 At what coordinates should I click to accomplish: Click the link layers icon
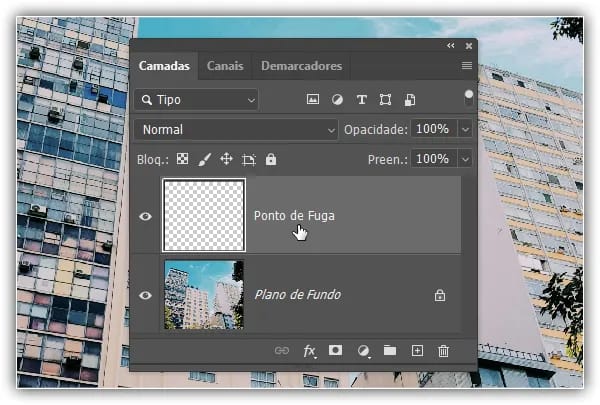(282, 351)
